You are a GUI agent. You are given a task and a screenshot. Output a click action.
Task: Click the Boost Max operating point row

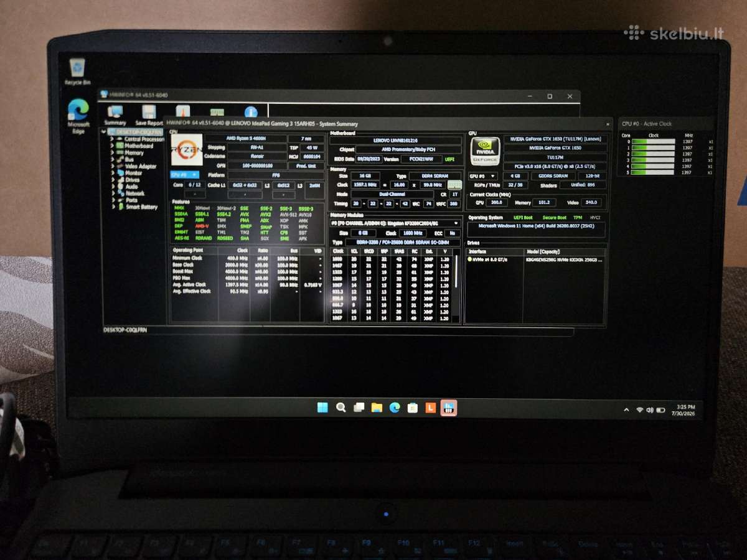point(247,271)
